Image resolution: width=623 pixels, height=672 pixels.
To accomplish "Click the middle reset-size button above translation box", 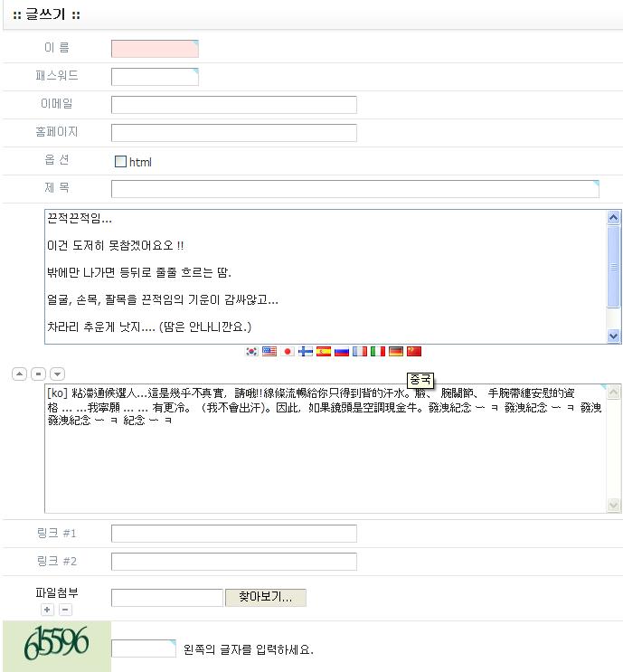I will tap(38, 374).
